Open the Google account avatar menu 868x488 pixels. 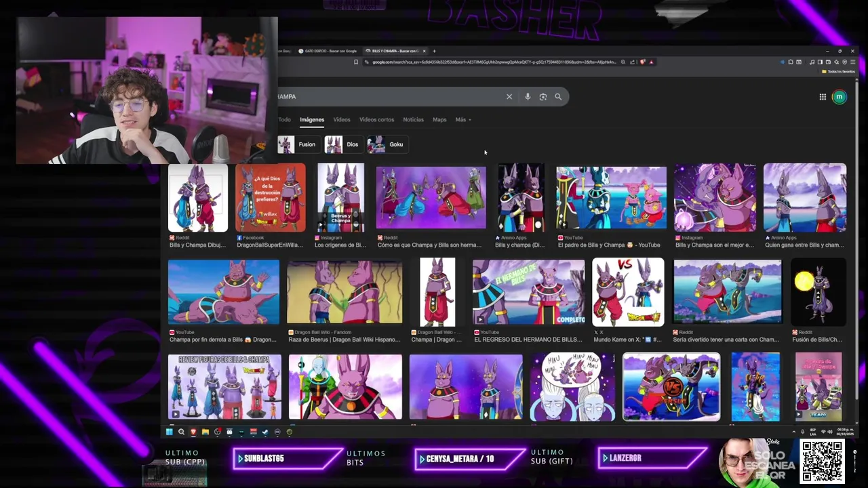click(x=839, y=97)
